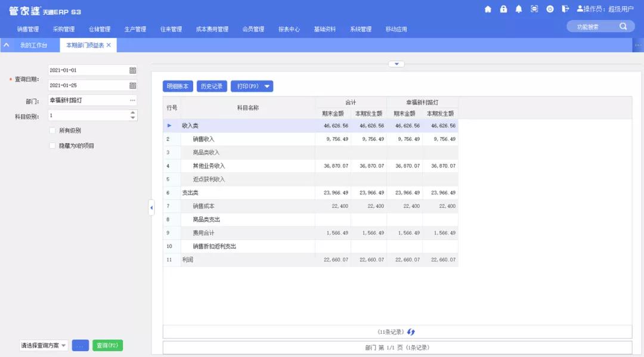Click the 明细账本 button

177,86
